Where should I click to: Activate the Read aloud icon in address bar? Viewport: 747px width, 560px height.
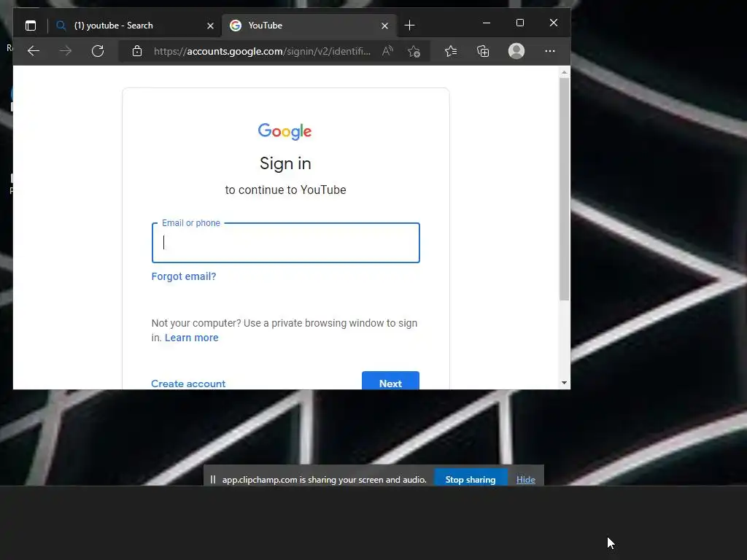coord(387,51)
